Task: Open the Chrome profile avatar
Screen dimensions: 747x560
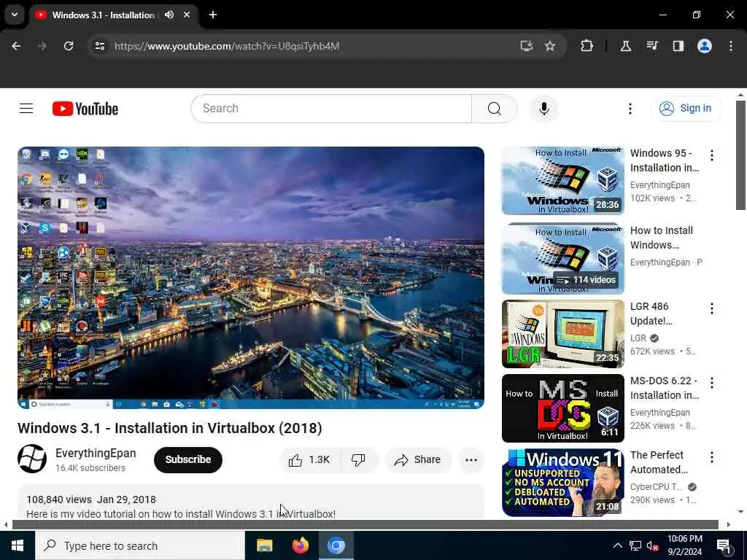Action: tap(705, 46)
